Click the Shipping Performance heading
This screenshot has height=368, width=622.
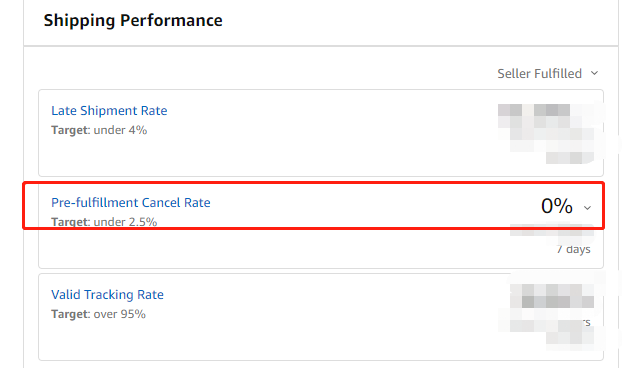pos(133,21)
